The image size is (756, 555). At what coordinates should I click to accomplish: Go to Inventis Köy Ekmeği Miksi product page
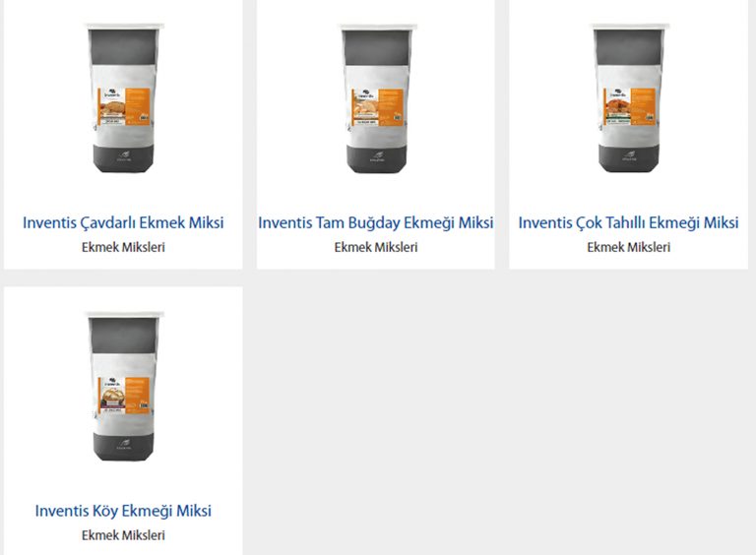coord(123,511)
